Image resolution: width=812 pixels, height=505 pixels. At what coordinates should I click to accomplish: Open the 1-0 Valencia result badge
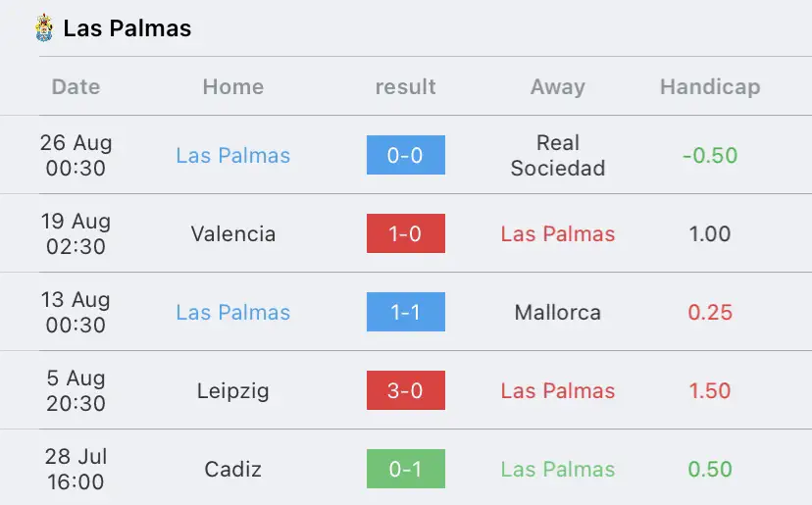[x=405, y=233]
